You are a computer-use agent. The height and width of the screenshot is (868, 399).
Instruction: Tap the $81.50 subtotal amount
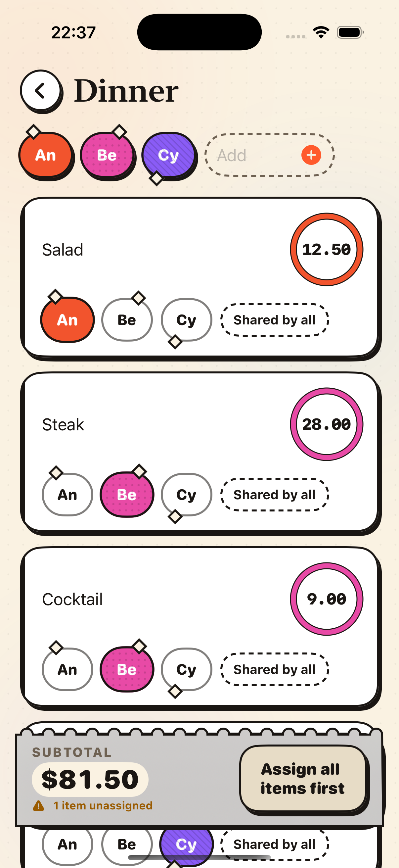90,779
